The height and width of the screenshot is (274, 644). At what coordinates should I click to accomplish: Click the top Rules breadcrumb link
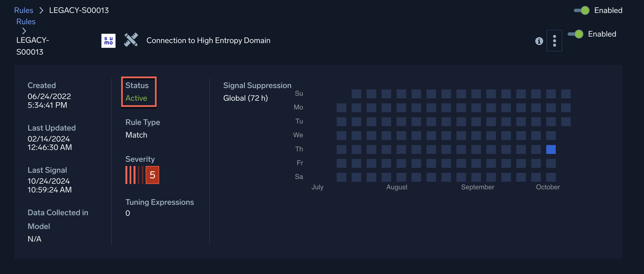click(24, 10)
